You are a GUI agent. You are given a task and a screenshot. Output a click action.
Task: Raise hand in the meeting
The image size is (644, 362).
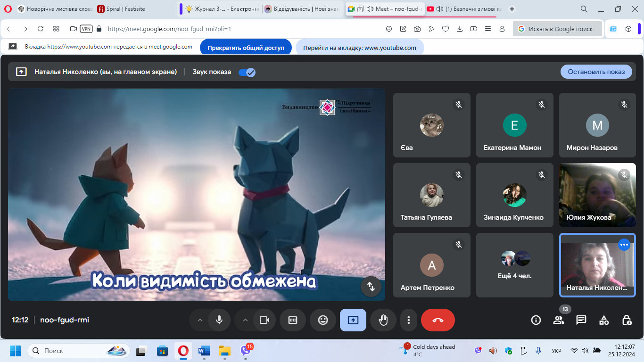click(x=383, y=320)
